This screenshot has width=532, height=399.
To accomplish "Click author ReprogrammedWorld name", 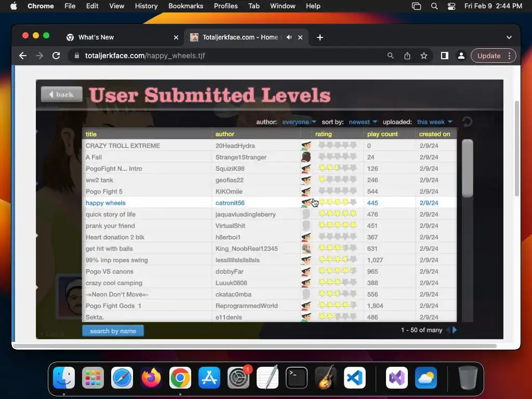I will tap(246, 305).
